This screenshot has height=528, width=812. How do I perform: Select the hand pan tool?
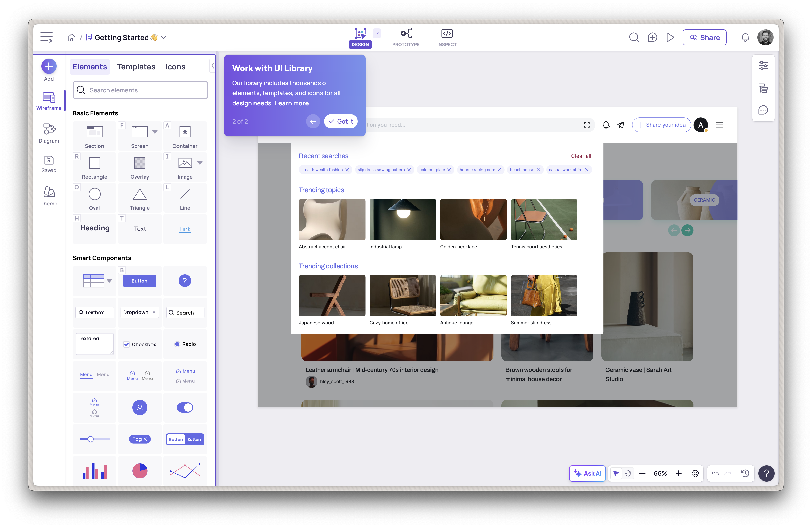tap(628, 473)
